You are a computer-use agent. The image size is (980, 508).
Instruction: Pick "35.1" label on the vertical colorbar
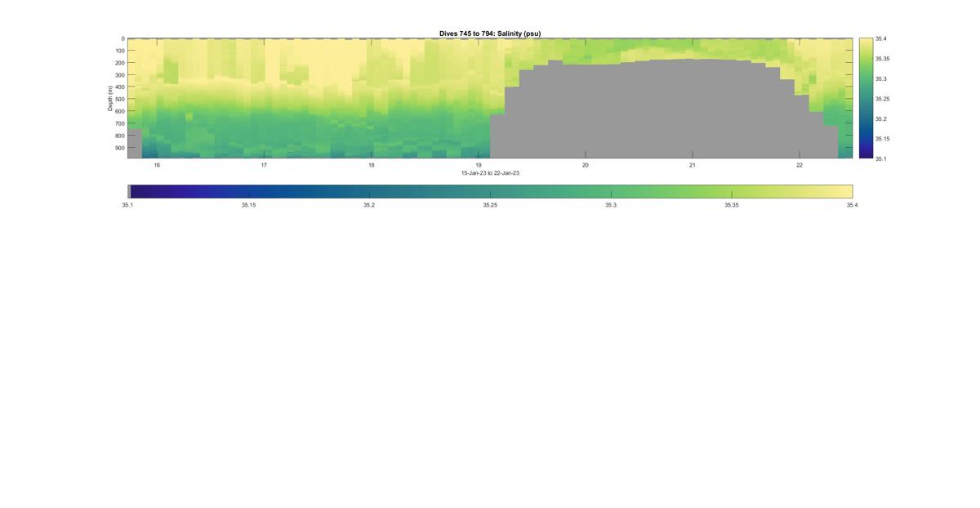click(880, 158)
